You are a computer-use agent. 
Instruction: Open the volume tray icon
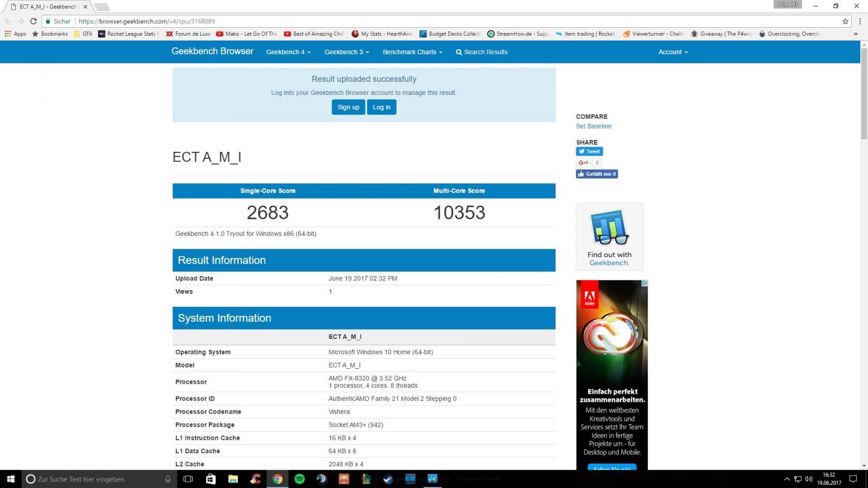[x=808, y=479]
